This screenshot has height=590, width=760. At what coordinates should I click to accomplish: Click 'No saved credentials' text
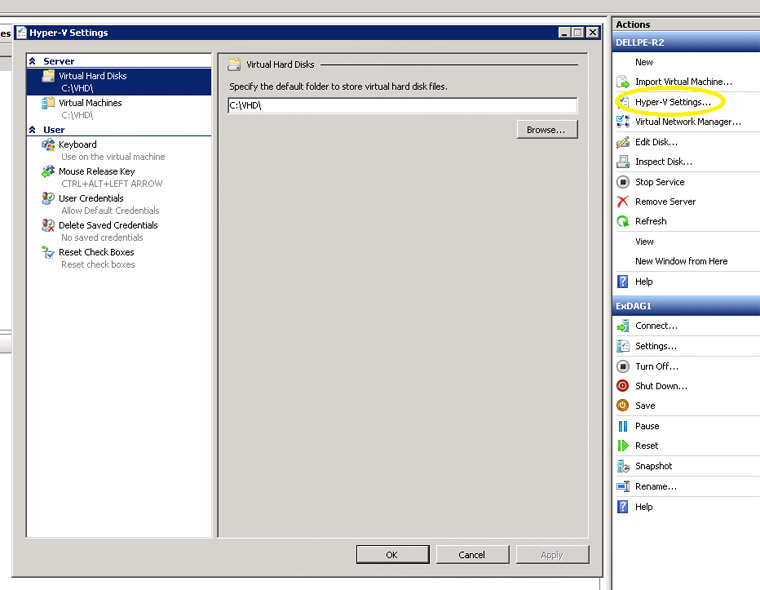pos(102,238)
